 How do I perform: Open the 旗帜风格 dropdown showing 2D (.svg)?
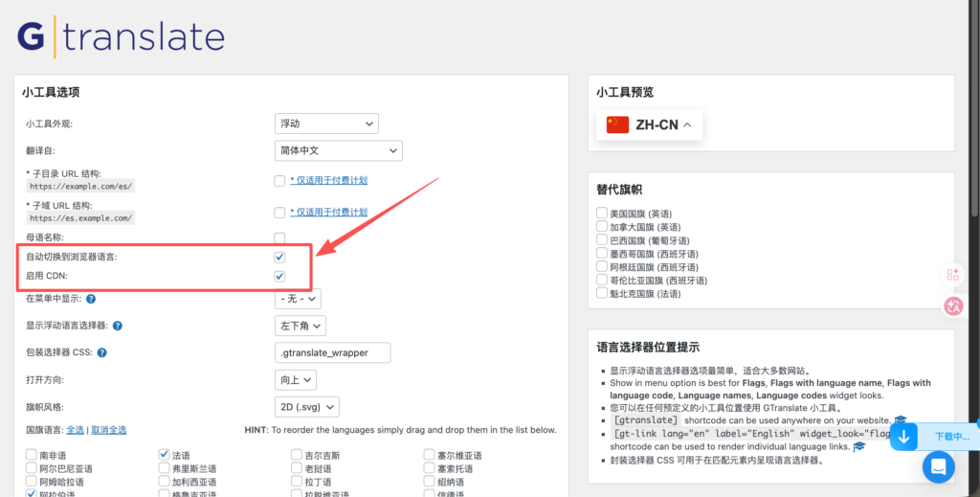pos(306,407)
